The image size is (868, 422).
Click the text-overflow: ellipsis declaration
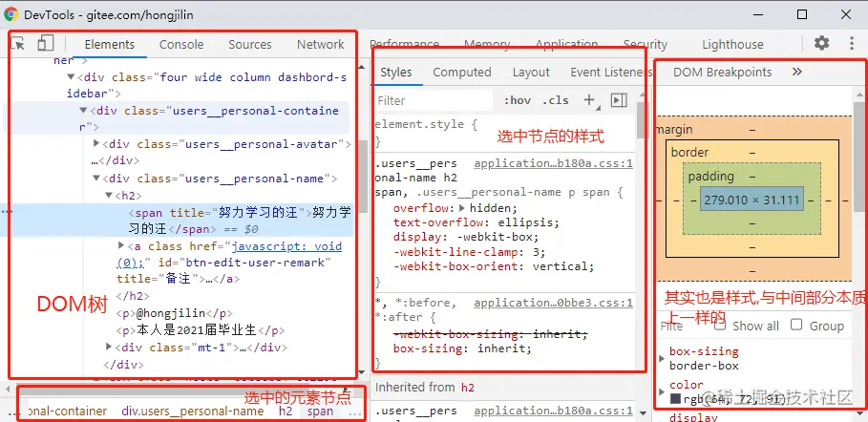click(476, 222)
